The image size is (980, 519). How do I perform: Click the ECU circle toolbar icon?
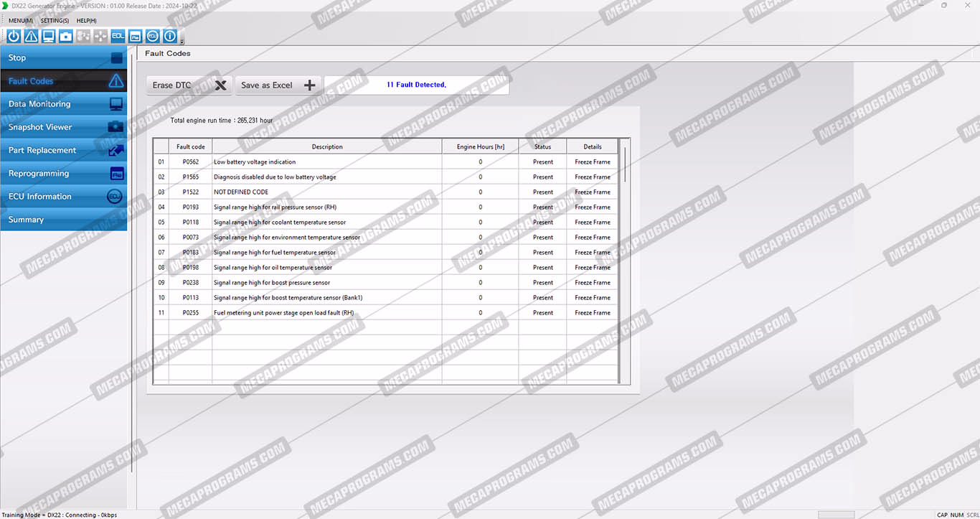[153, 36]
